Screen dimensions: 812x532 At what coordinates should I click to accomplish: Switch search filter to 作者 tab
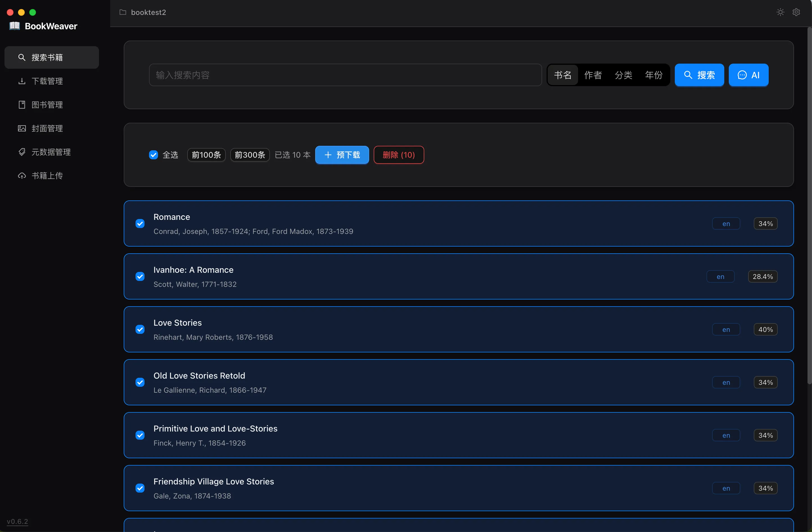593,75
